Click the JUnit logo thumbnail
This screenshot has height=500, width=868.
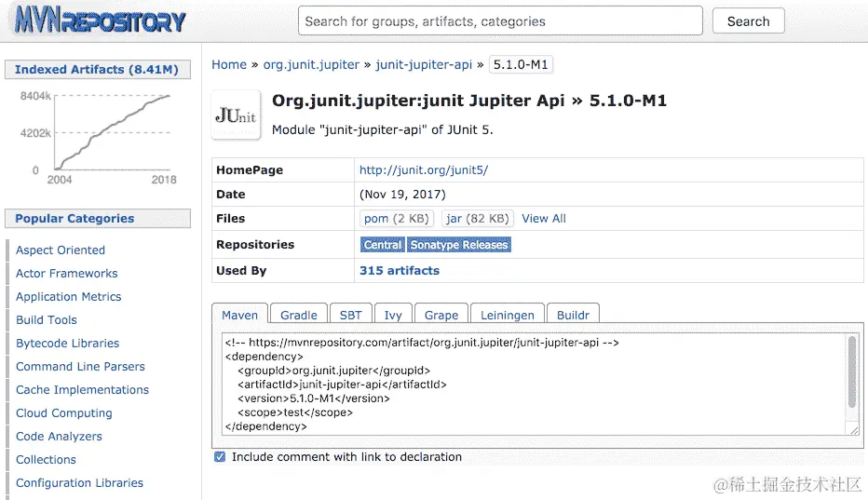[x=236, y=115]
